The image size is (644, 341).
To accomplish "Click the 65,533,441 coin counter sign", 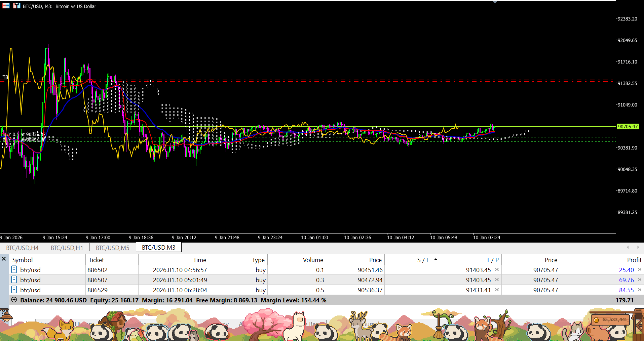I will pos(611,319).
